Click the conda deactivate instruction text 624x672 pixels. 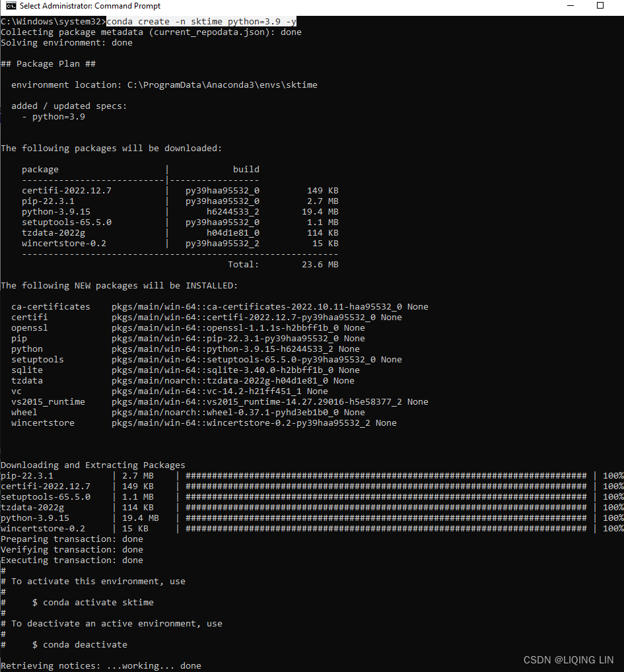78,644
